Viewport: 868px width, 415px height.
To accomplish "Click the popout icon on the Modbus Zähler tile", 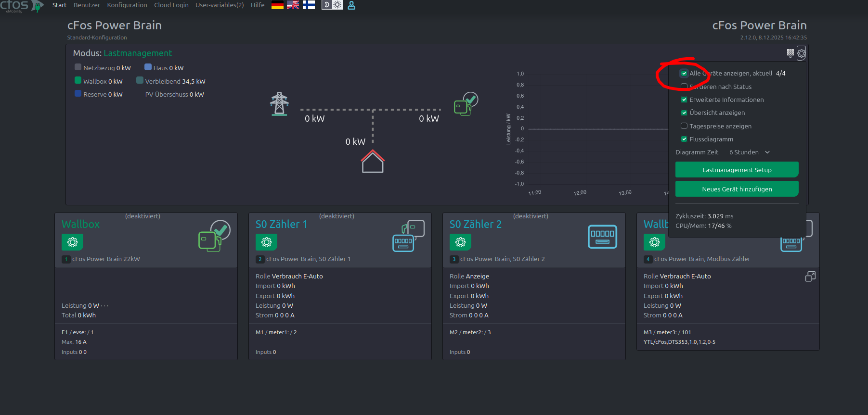I will (810, 277).
